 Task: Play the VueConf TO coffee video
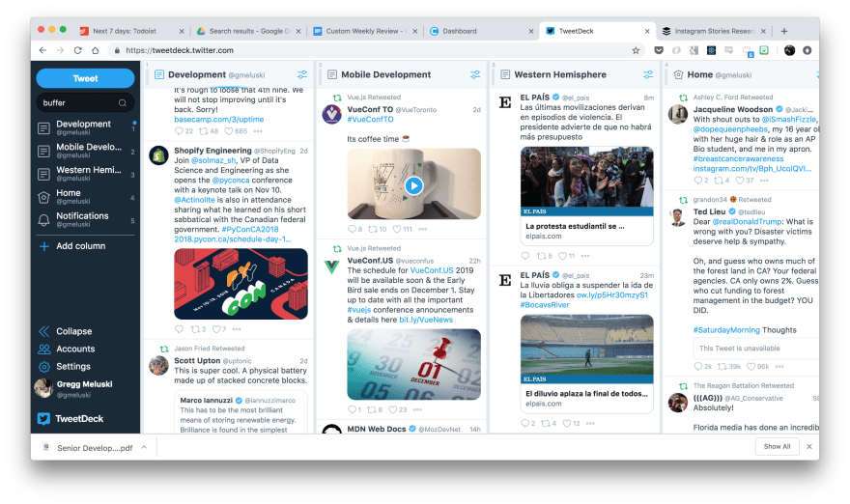tap(413, 186)
